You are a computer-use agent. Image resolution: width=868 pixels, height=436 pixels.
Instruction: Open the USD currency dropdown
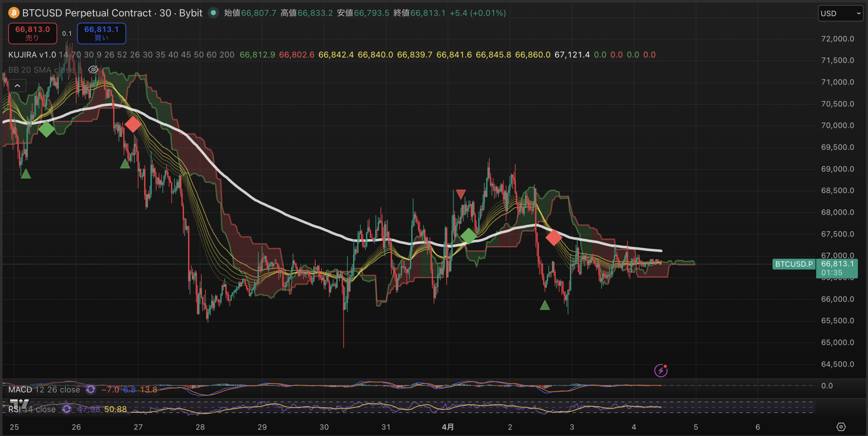(840, 14)
